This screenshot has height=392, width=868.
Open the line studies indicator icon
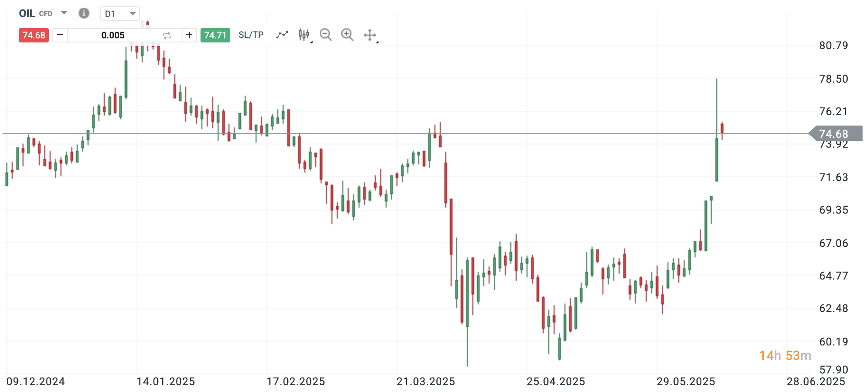[x=282, y=35]
